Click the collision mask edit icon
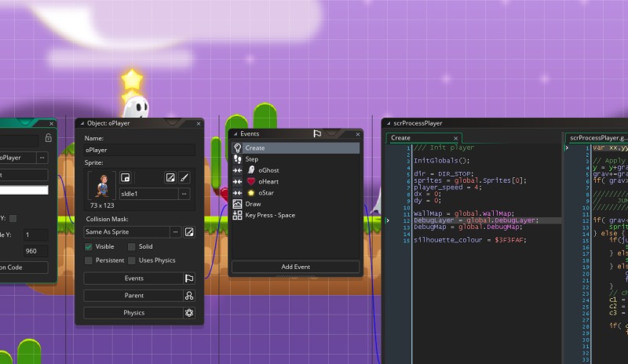628x364 pixels. point(189,232)
